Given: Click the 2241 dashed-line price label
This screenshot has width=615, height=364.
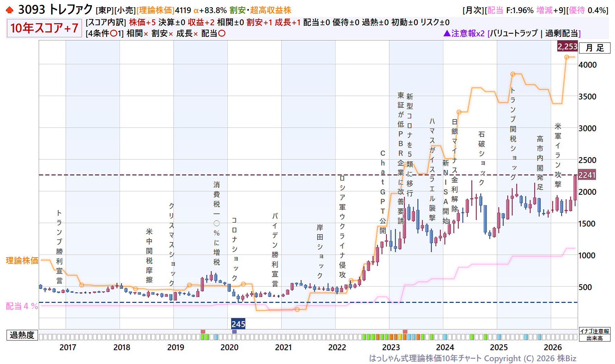Looking at the screenshot, I should (587, 175).
